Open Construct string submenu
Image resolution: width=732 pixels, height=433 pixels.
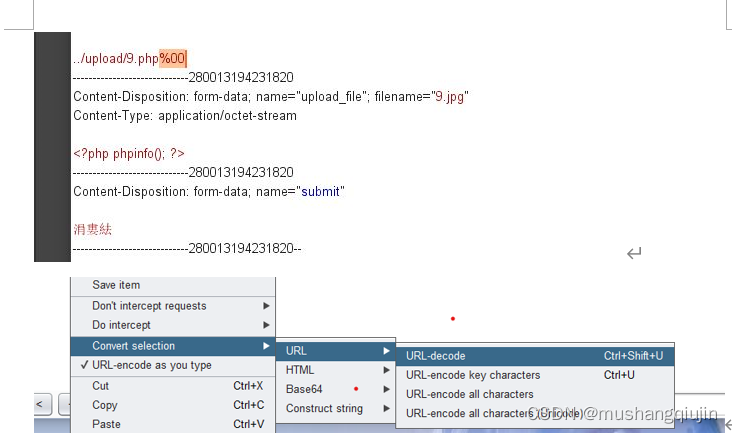tap(336, 409)
